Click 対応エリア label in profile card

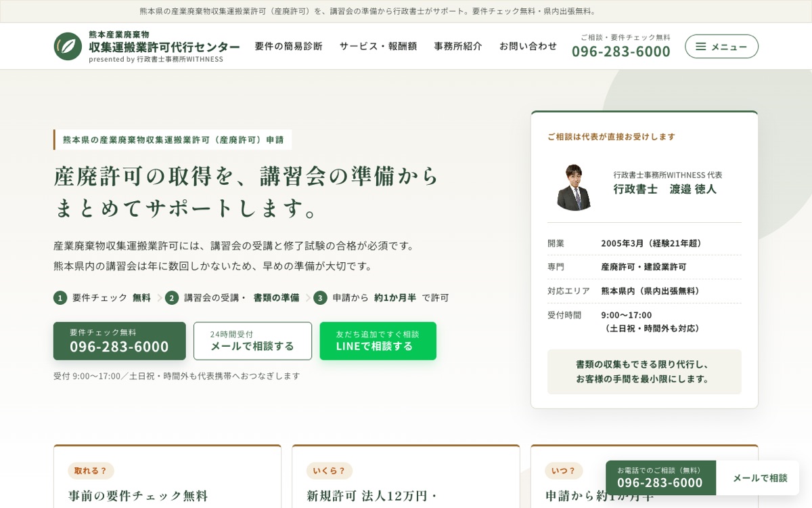point(568,291)
